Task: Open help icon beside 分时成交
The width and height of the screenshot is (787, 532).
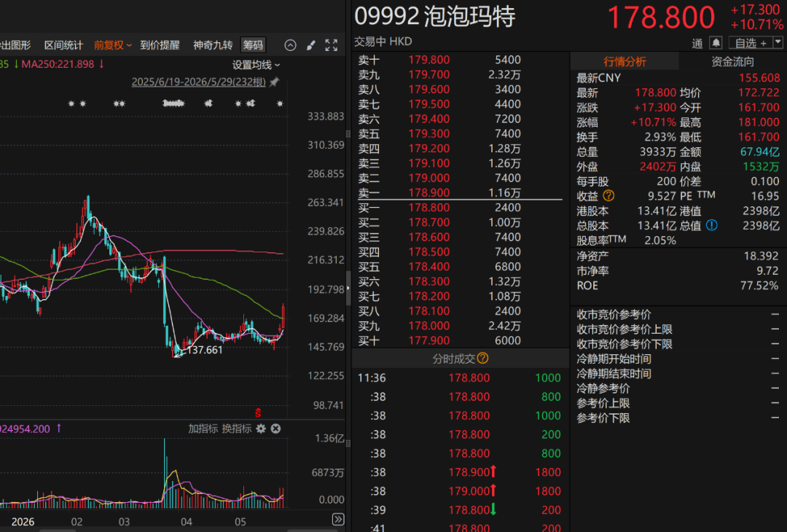Action: click(x=482, y=359)
